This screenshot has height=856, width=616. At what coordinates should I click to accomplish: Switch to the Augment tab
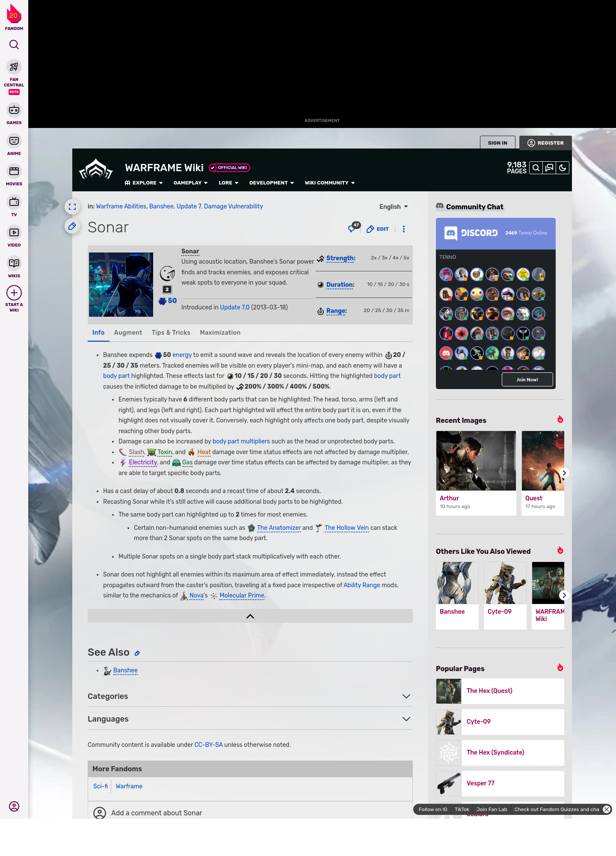pyautogui.click(x=128, y=333)
